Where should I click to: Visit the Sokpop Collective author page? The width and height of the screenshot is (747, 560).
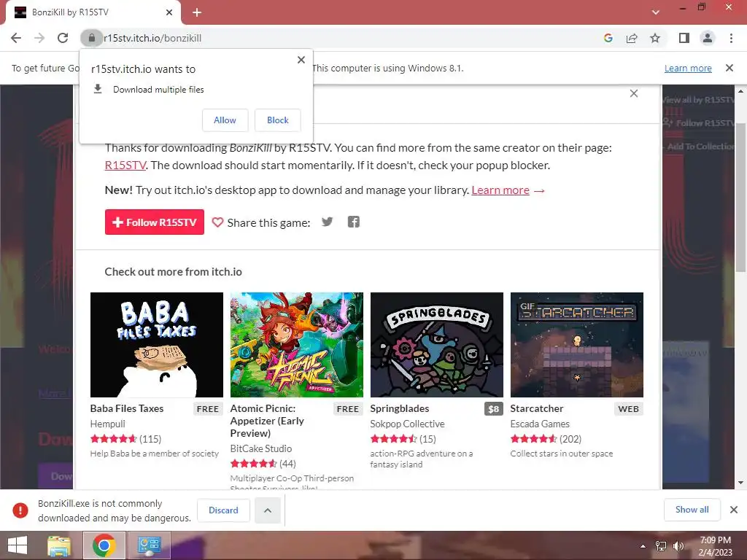point(407,424)
